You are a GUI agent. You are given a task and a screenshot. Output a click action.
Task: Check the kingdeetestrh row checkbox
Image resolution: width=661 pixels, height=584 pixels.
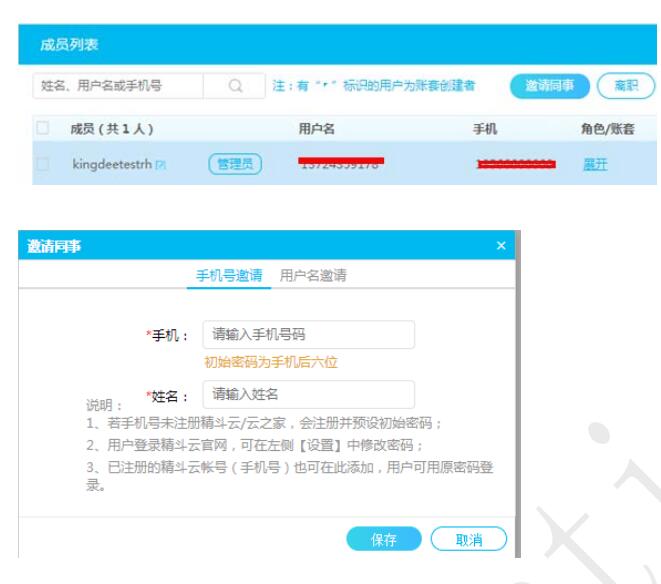tap(42, 163)
